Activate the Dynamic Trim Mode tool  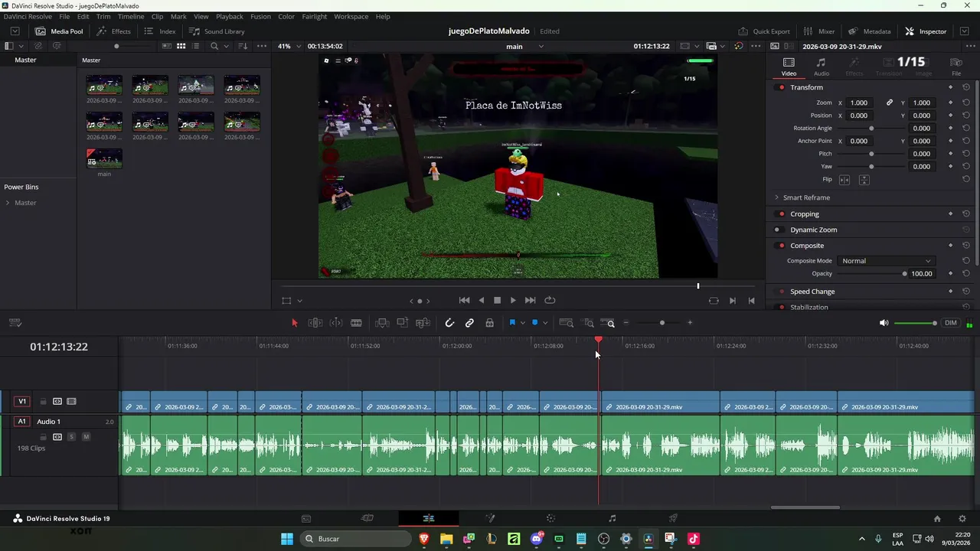click(x=336, y=323)
